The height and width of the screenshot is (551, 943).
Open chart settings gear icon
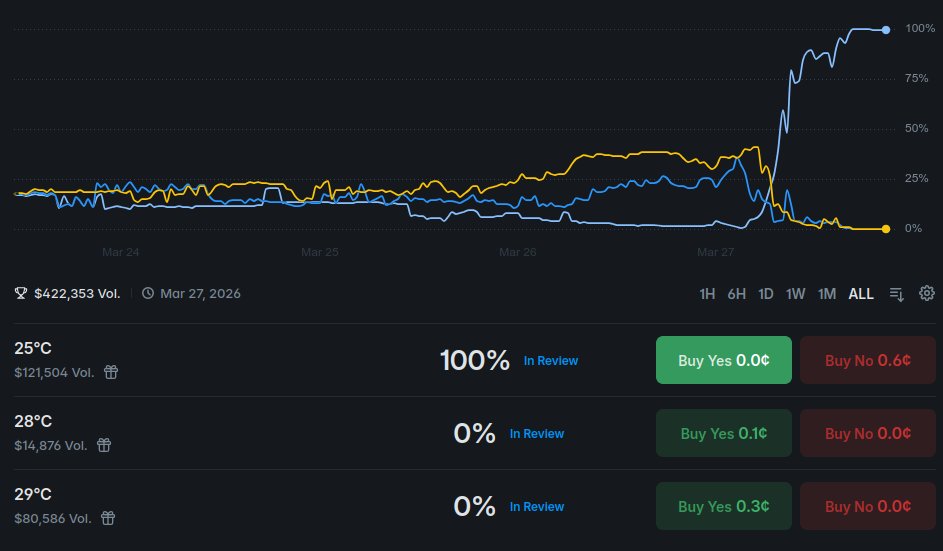[926, 293]
